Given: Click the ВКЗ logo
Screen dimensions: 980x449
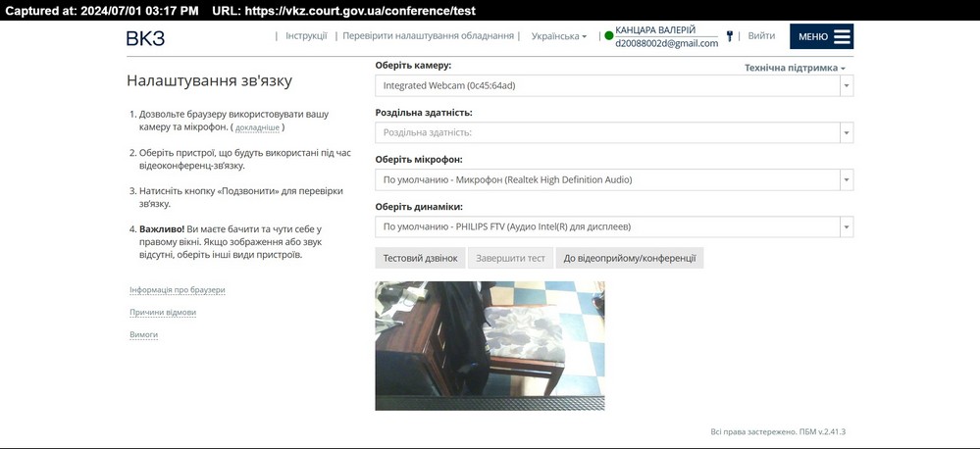Looking at the screenshot, I should tap(145, 38).
